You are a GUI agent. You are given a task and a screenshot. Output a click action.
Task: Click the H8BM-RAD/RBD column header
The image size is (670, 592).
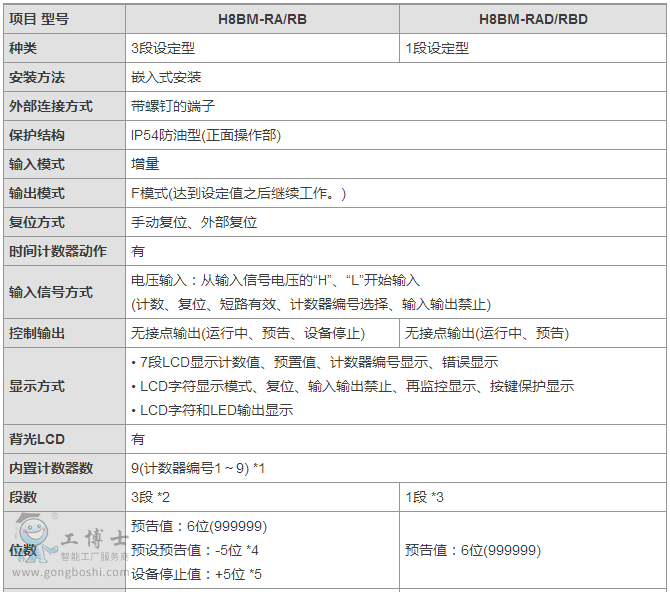point(533,19)
